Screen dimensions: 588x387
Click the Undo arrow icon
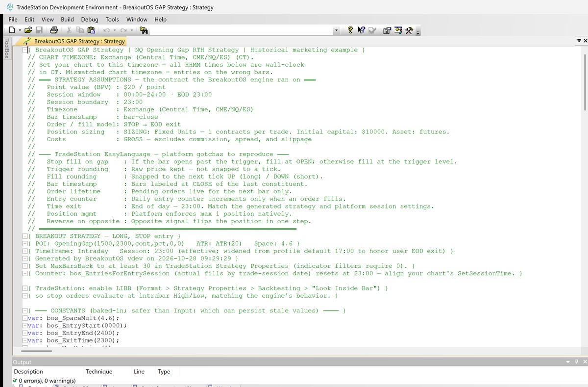point(106,30)
